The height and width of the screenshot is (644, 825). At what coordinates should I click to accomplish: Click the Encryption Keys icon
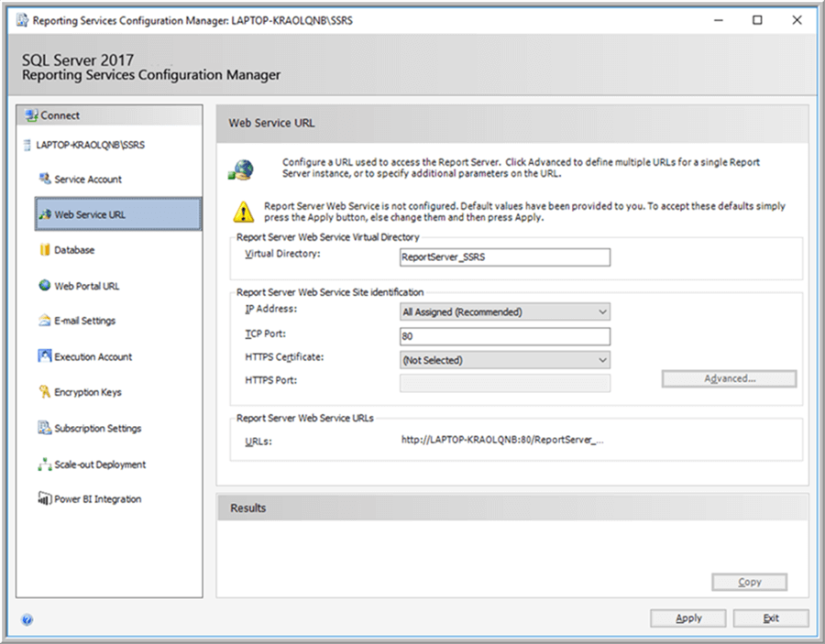click(45, 392)
